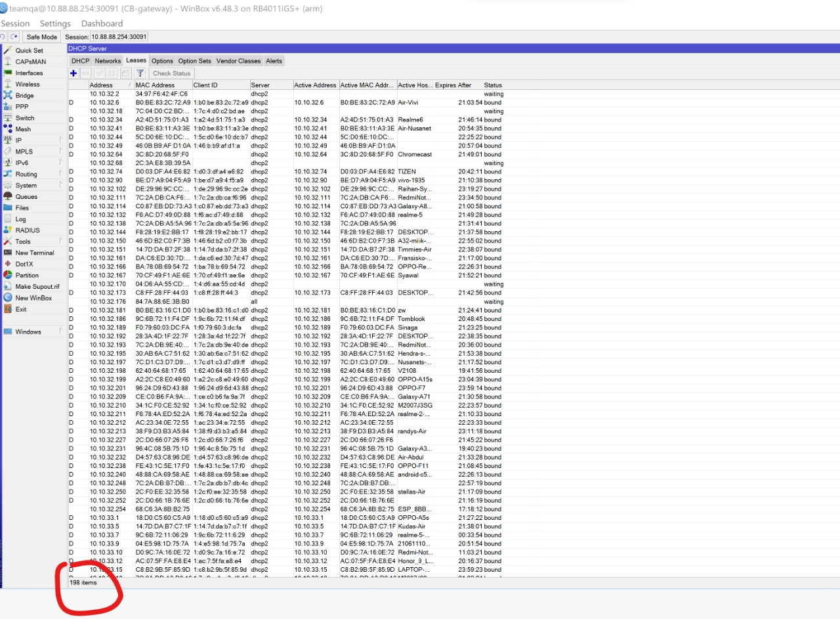Switch to the Options tab

tap(162, 61)
